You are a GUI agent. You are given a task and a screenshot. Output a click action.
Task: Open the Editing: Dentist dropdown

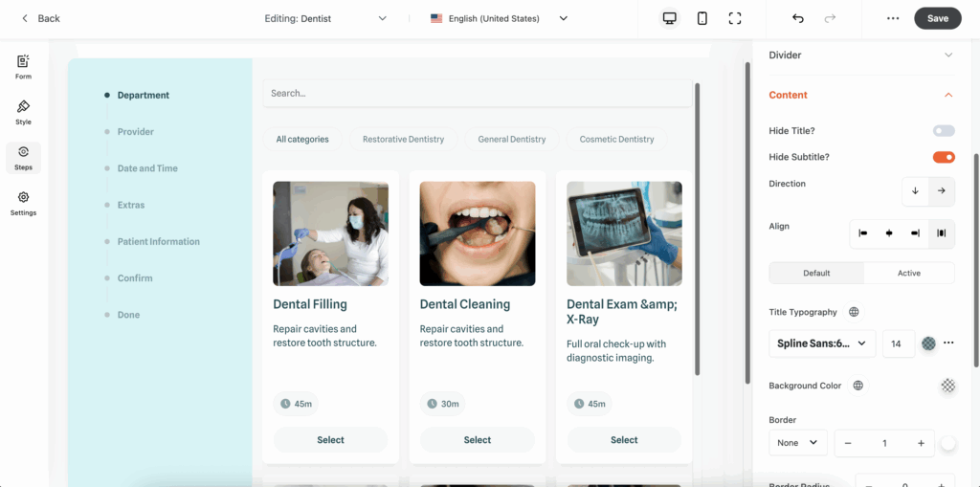pos(325,18)
